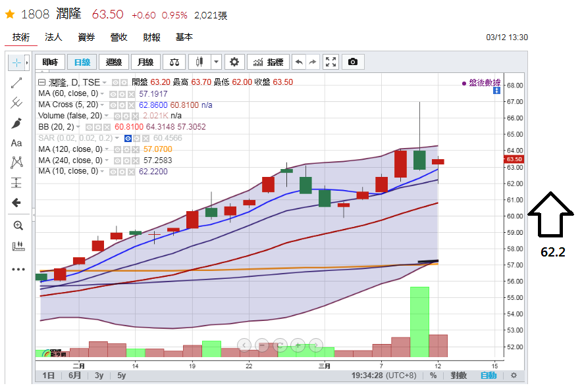Open the three-dots more tools menu

(x=18, y=269)
